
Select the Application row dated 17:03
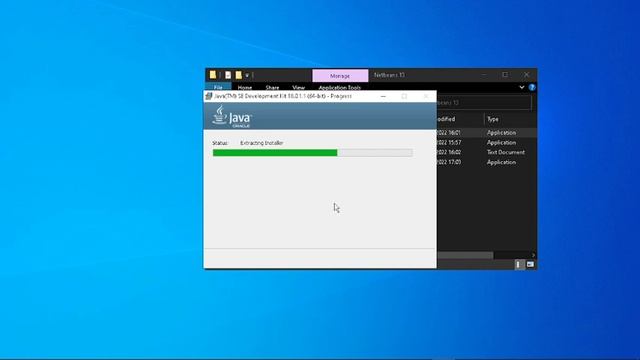coord(487,162)
